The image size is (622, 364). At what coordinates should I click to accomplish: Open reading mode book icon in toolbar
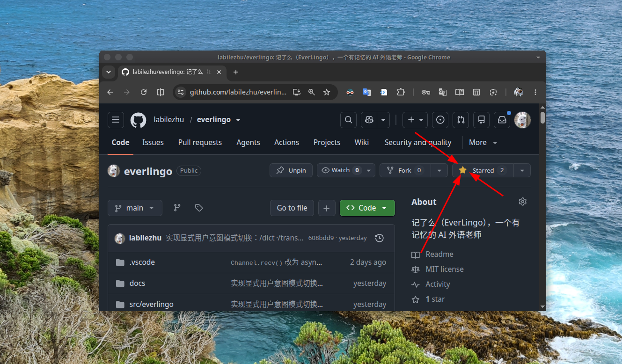tap(460, 92)
